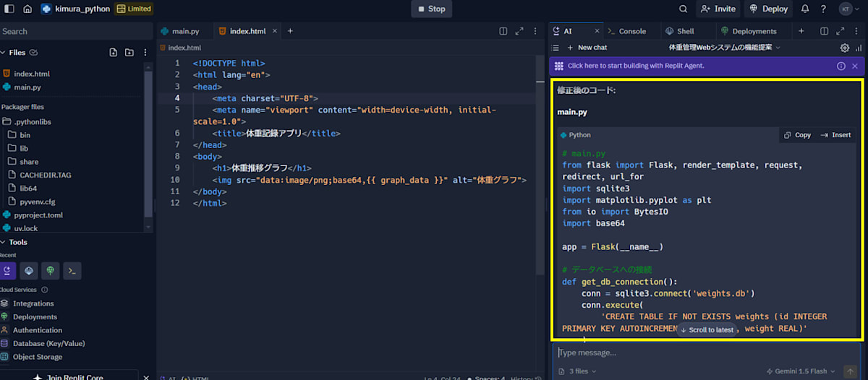This screenshot has width=868, height=380.
Task: Start a New chat
Action: pos(587,48)
